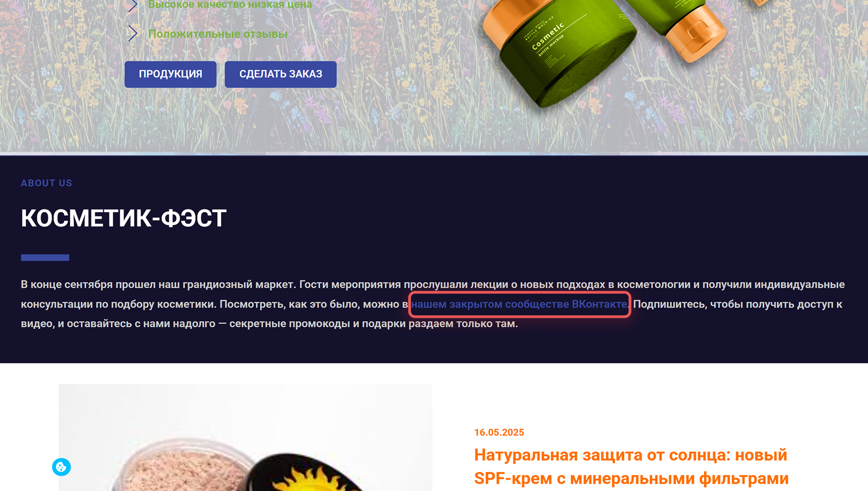This screenshot has height=491, width=868.
Task: Click the paragraph line starting В конце сентября
Action: 433,284
